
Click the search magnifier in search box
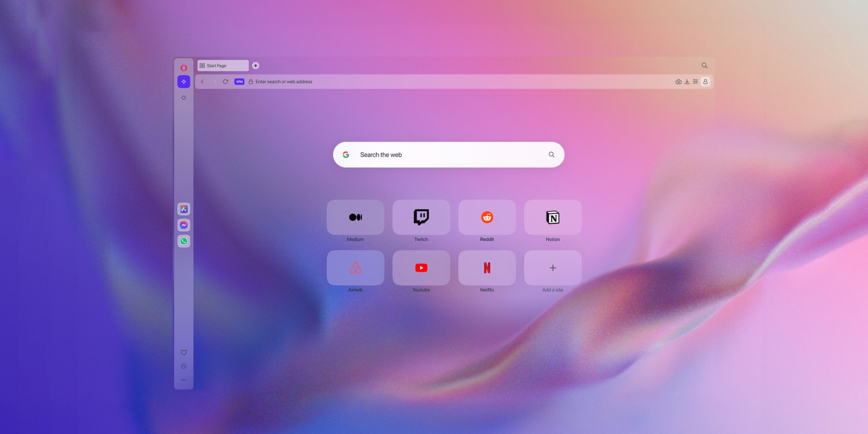(552, 155)
